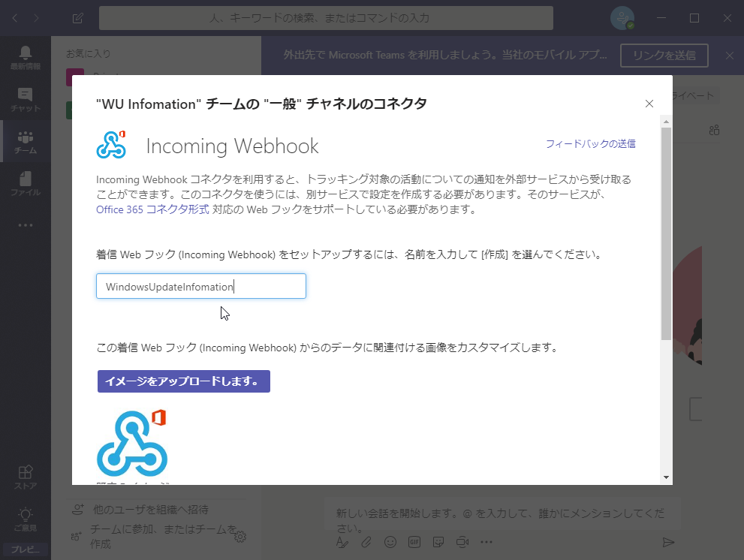This screenshot has height=560, width=744.
Task: Focus the webhook name input field
Action: pos(201,286)
